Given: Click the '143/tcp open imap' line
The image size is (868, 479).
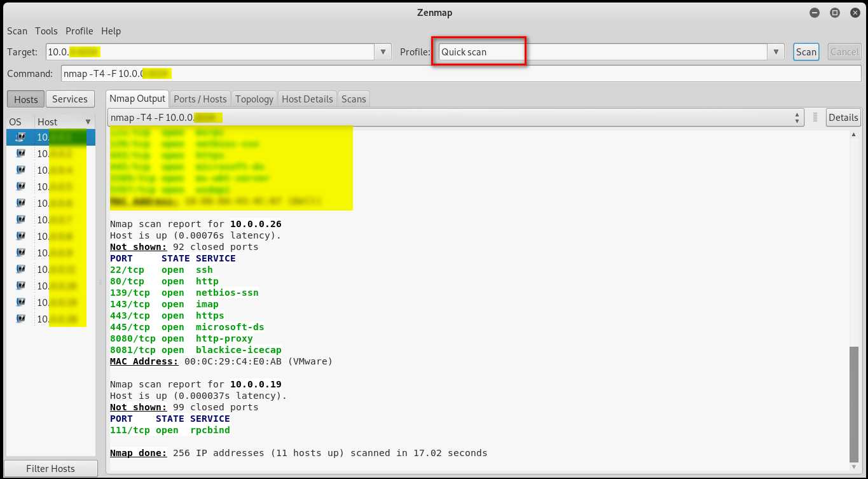Looking at the screenshot, I should tap(164, 304).
